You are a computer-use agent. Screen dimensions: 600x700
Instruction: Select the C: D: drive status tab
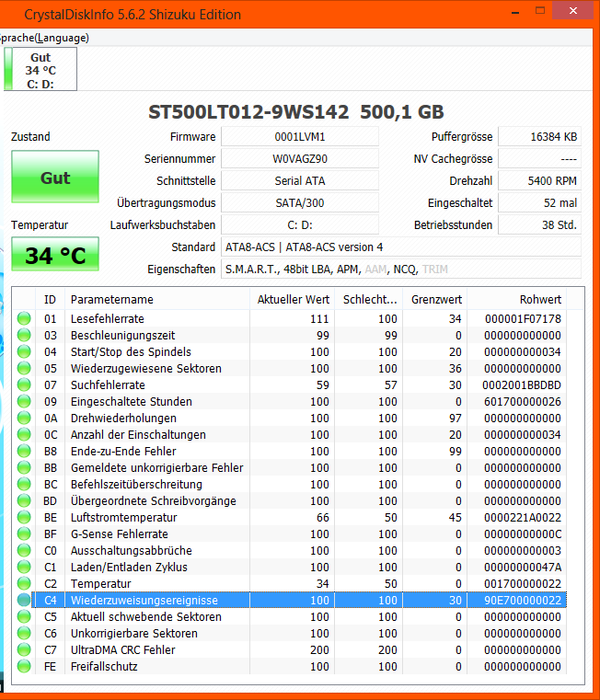[x=40, y=70]
